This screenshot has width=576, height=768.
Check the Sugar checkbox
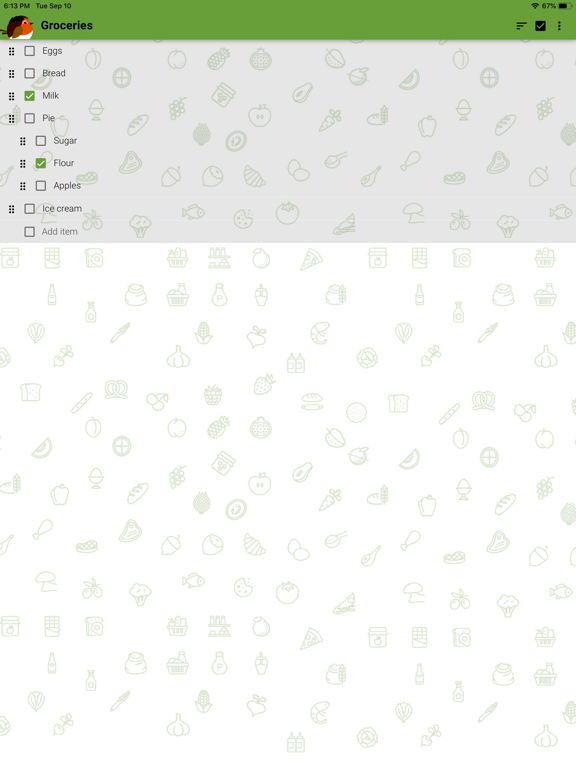pos(41,141)
